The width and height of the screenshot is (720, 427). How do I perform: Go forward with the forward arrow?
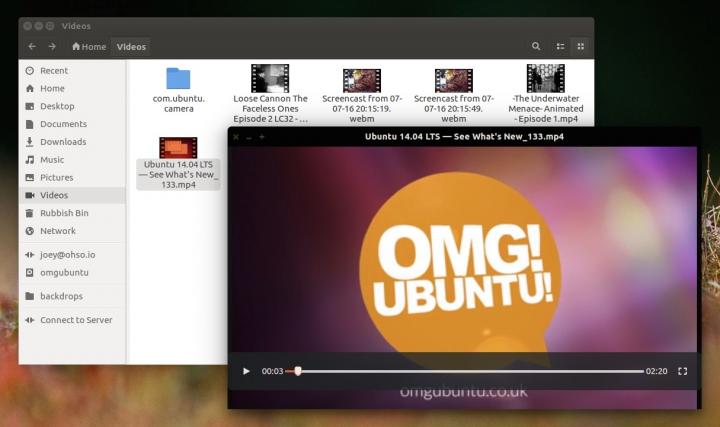click(x=52, y=46)
